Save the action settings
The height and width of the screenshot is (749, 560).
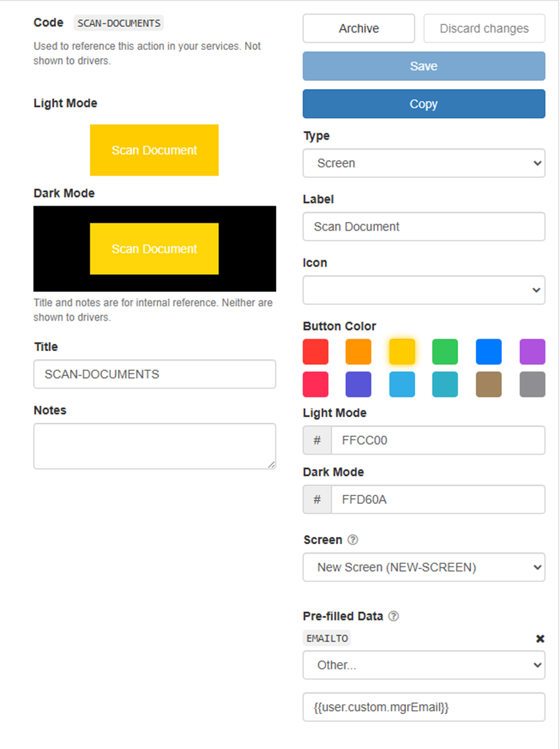click(x=424, y=66)
